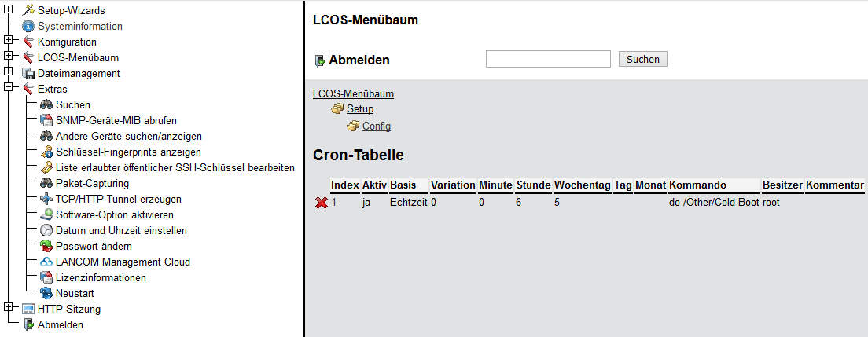Click the LANCOM Management Cloud icon
This screenshot has height=337, width=868.
pyautogui.click(x=46, y=262)
